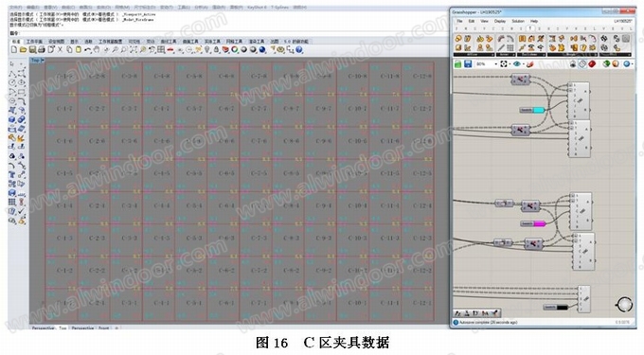
Task: Open the Display menu in Grasshopper
Action: pyautogui.click(x=500, y=21)
